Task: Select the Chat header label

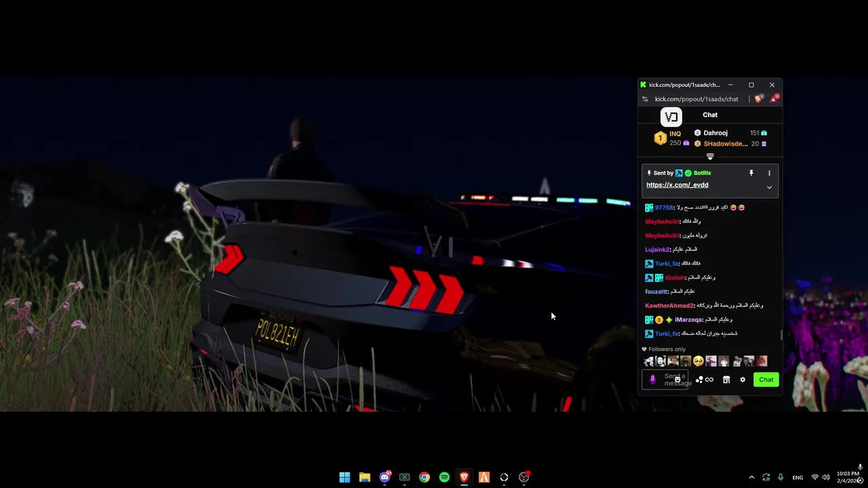Action: (710, 115)
